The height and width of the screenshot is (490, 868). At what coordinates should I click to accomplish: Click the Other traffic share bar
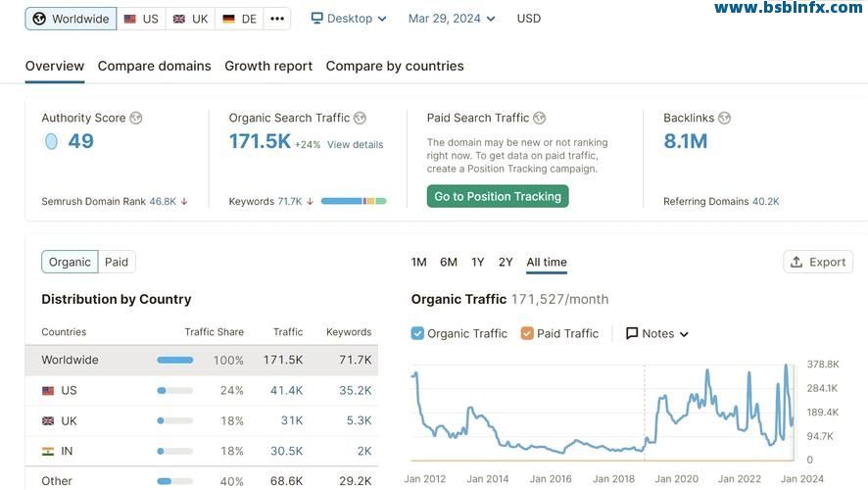click(175, 481)
